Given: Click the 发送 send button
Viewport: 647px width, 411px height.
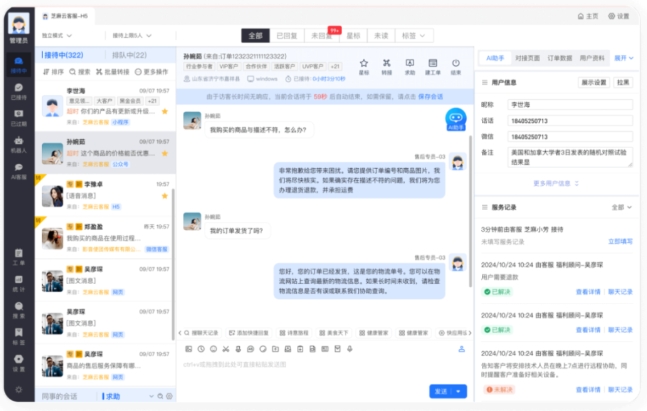Looking at the screenshot, I should click(441, 391).
